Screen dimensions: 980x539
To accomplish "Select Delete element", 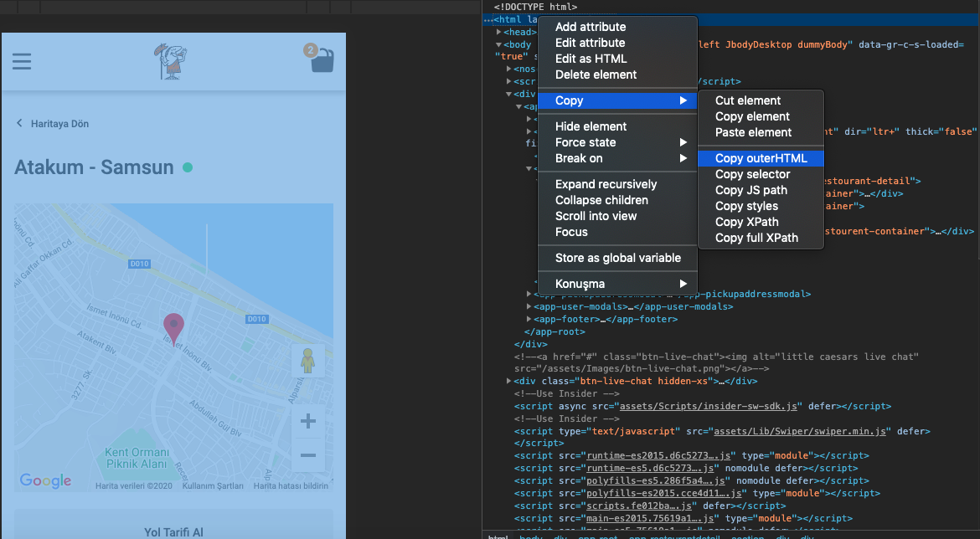I will pos(617,74).
